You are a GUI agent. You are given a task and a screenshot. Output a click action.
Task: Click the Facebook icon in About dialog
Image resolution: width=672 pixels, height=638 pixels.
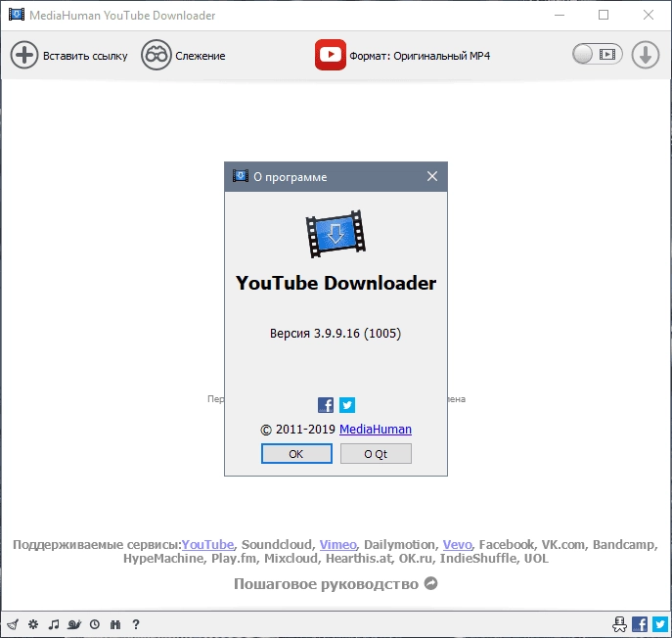[326, 405]
